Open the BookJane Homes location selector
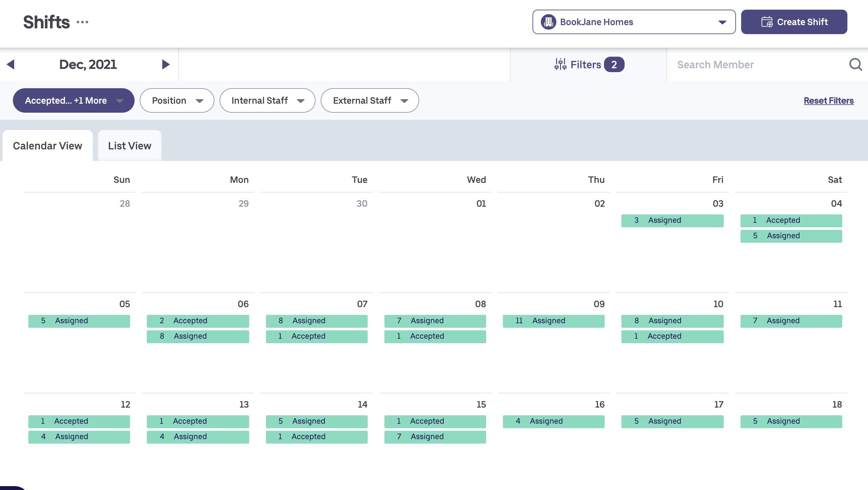 click(x=634, y=22)
